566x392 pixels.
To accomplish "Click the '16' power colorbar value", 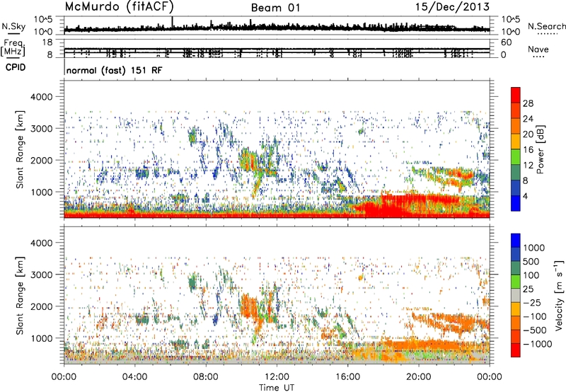I will pos(528,150).
